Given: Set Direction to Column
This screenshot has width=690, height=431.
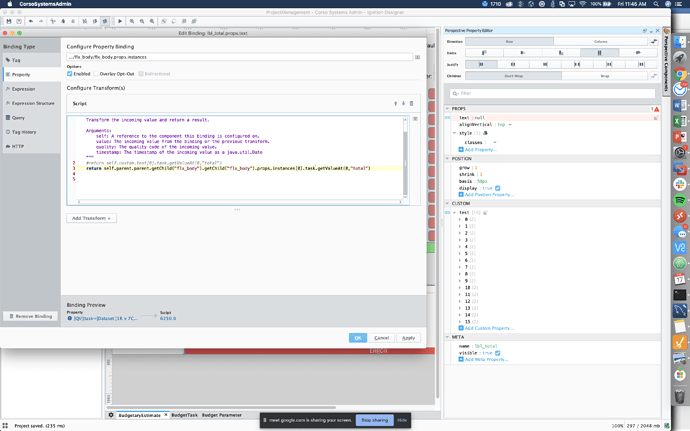Looking at the screenshot, I should point(600,41).
